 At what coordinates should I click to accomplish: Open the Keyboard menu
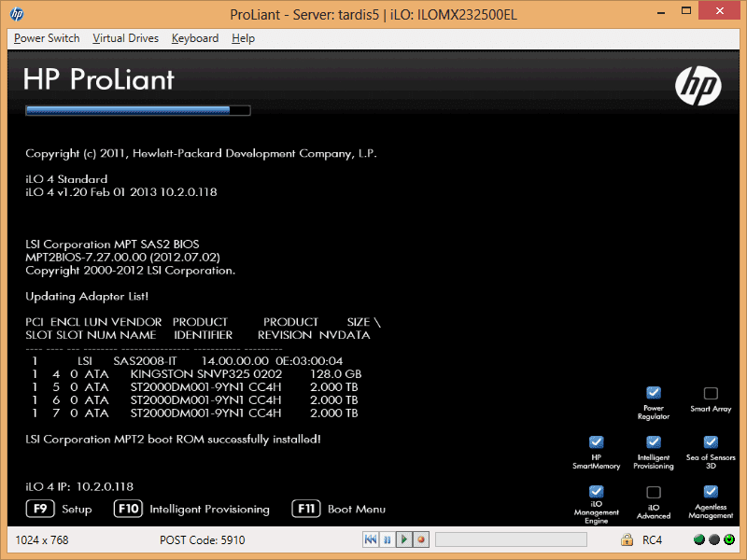[195, 38]
